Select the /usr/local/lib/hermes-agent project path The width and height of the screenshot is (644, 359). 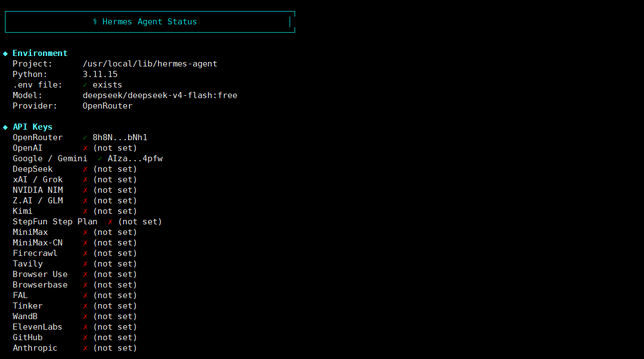pos(150,64)
